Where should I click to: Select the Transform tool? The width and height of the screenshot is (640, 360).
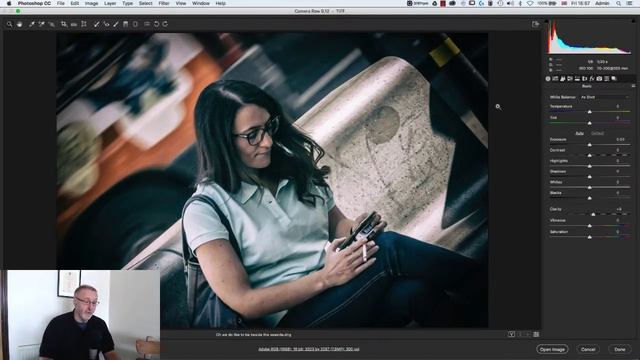84,24
